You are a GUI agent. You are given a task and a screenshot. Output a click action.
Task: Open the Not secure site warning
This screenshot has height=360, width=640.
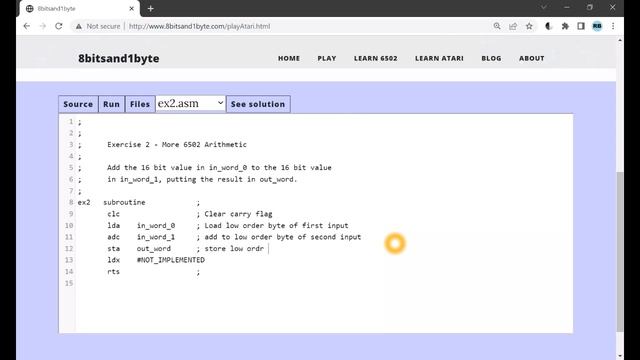click(98, 26)
